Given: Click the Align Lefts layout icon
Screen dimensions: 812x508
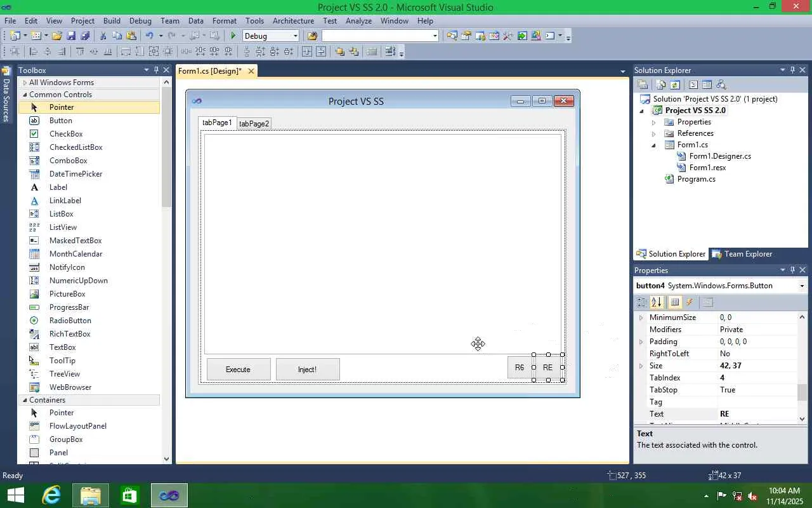Looking at the screenshot, I should point(34,52).
